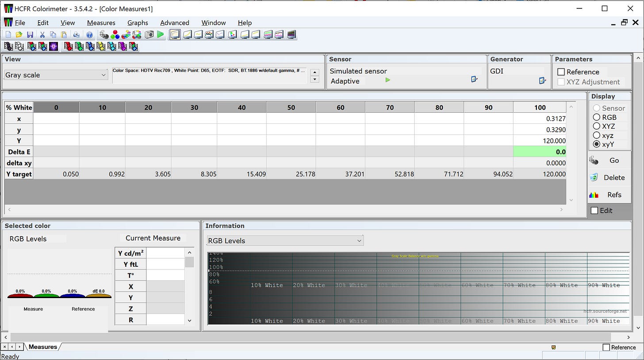Click the last dark spectrum graph monitor icon
This screenshot has height=360, width=644.
291,34
